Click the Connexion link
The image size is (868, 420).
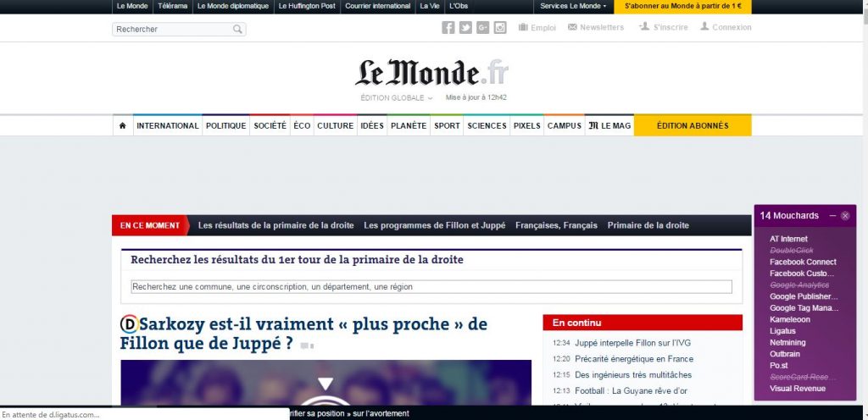tap(726, 27)
